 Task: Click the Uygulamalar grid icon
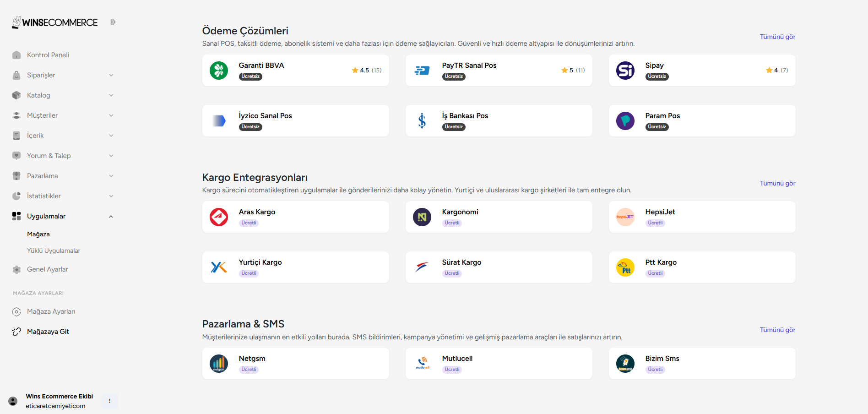(x=16, y=216)
